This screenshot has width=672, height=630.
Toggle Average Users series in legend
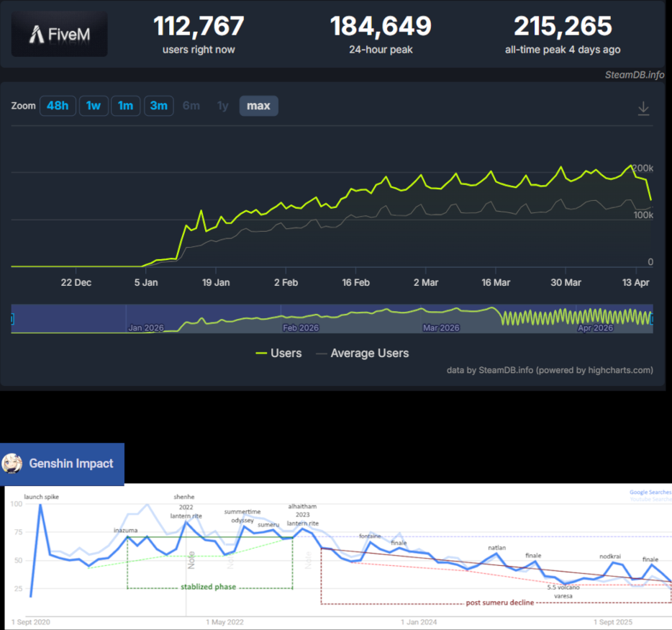click(x=363, y=354)
